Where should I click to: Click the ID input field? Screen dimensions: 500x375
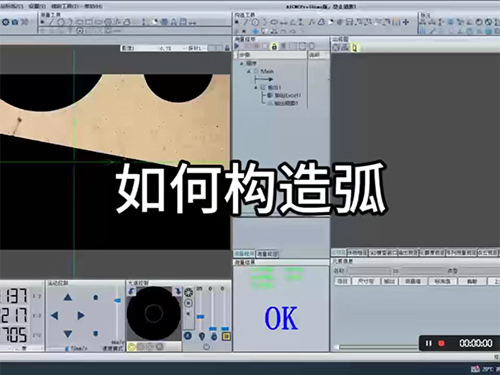[x=422, y=271]
